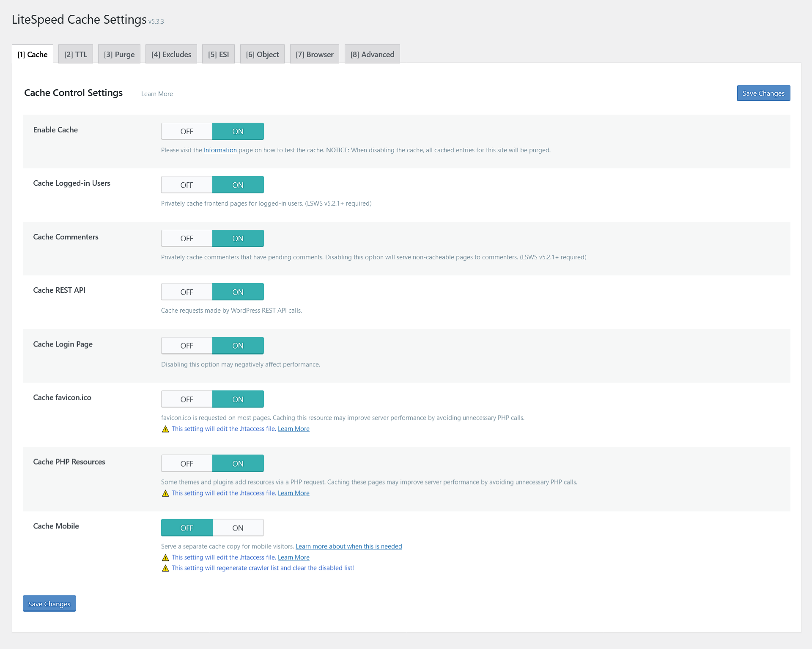Disable Cache Login Page with OFF
812x649 pixels.
coord(187,346)
